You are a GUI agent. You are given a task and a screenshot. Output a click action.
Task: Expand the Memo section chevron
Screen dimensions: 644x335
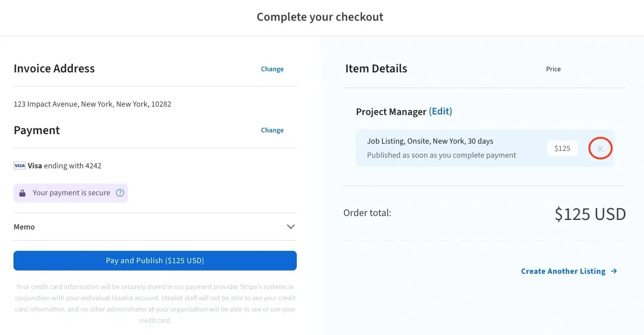pos(291,227)
